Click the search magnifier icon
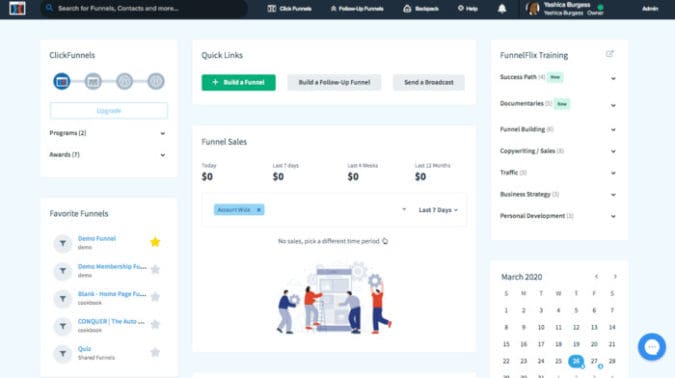 pyautogui.click(x=50, y=8)
